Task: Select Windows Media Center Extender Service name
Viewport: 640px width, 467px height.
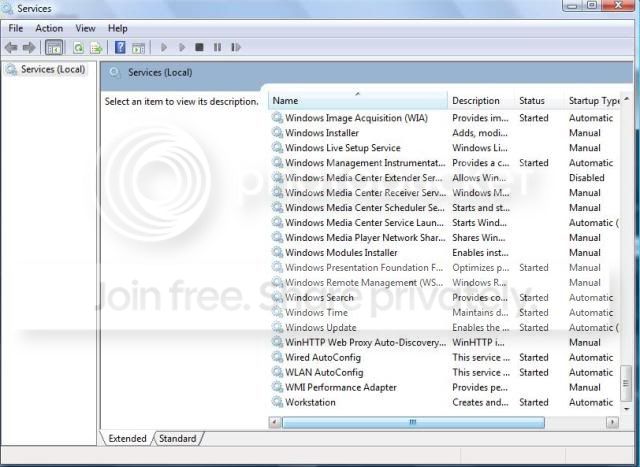Action: [363, 178]
